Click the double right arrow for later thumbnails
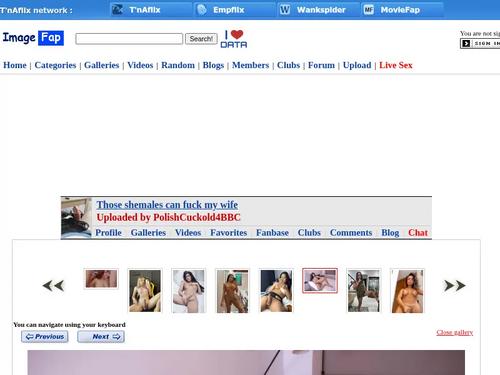The width and height of the screenshot is (500, 375). [454, 286]
